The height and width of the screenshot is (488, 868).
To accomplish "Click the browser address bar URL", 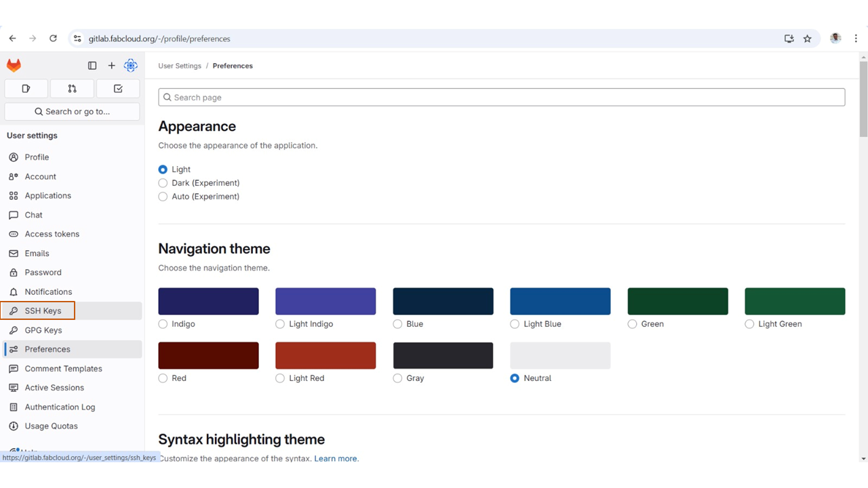I will click(x=159, y=39).
